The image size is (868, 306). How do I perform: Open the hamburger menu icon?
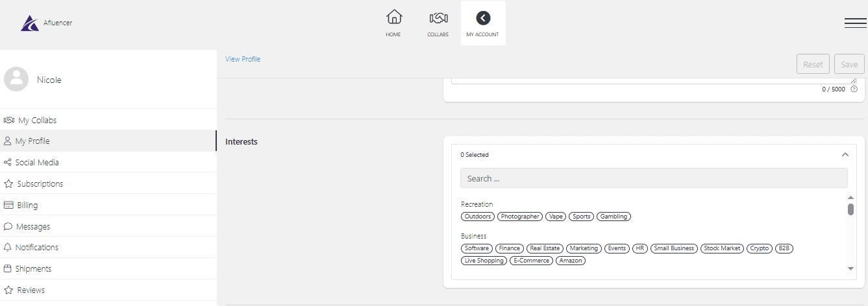pyautogui.click(x=855, y=23)
